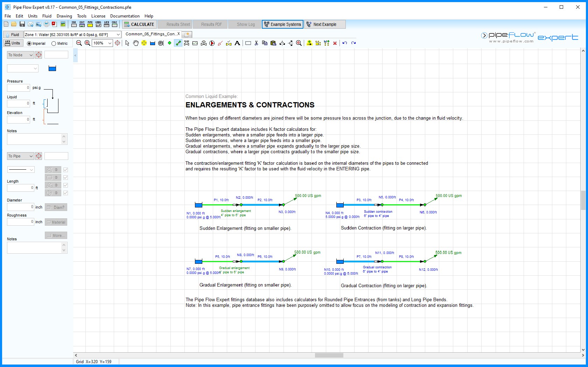Image resolution: width=588 pixels, height=367 pixels.
Task: Open the Documentation menu
Action: pyautogui.click(x=125, y=16)
